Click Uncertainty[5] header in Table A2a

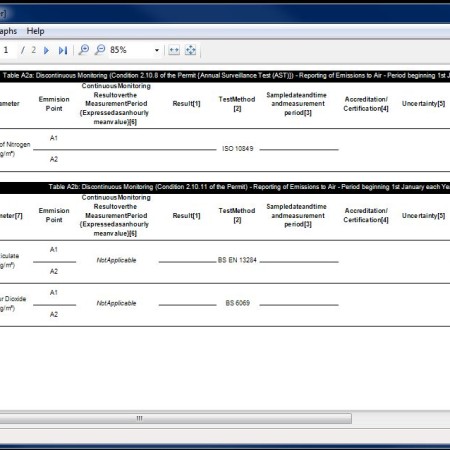pos(423,104)
